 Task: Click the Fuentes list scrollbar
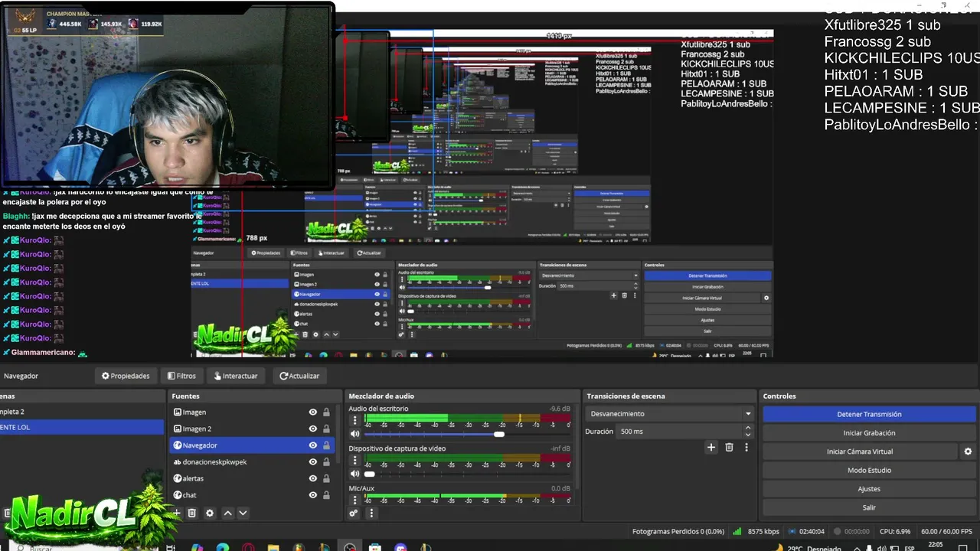coord(338,432)
